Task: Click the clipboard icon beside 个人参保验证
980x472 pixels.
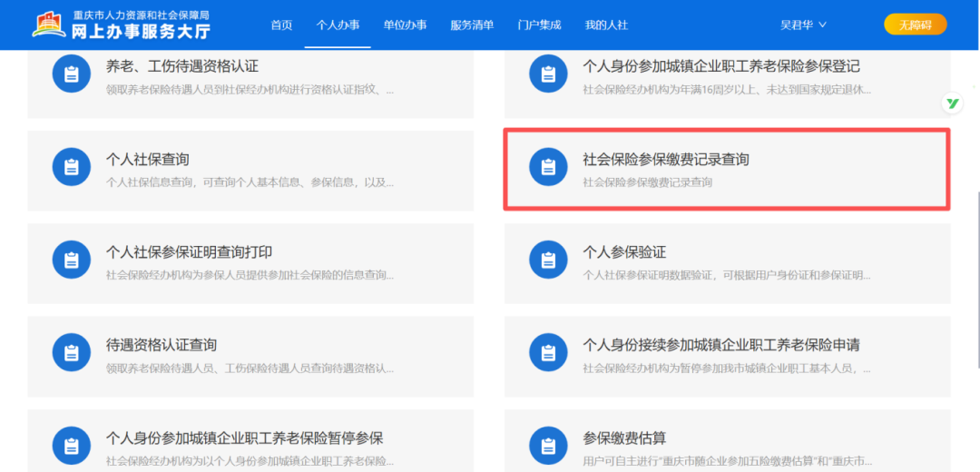Action: click(x=548, y=260)
